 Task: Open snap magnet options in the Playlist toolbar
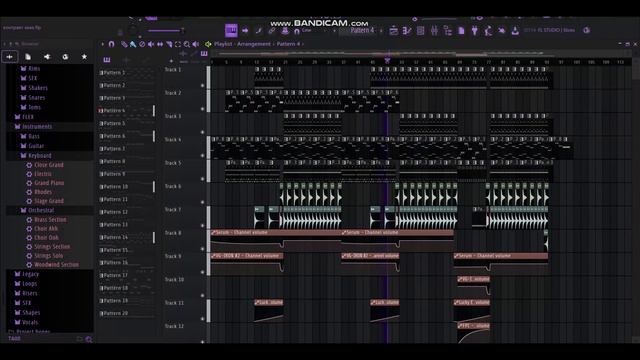[x=111, y=44]
